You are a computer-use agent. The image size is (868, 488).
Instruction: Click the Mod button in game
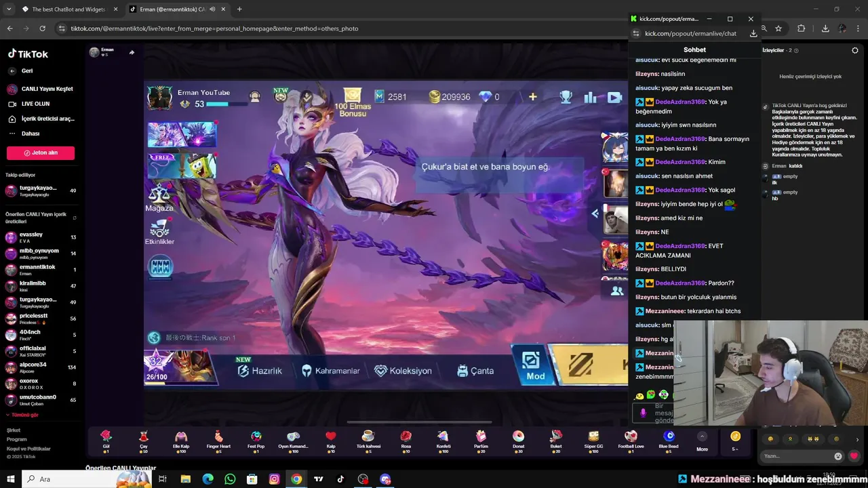[x=534, y=366]
